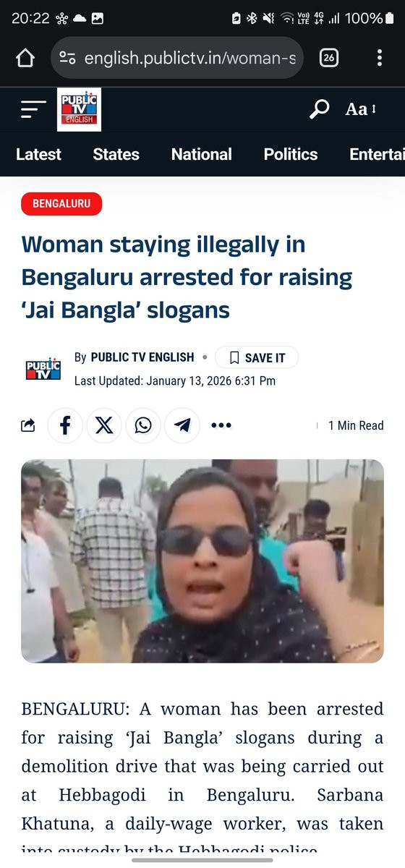Viewport: 405px width, 868px height.
Task: Open the browser tab switcher showing 26
Action: (329, 58)
